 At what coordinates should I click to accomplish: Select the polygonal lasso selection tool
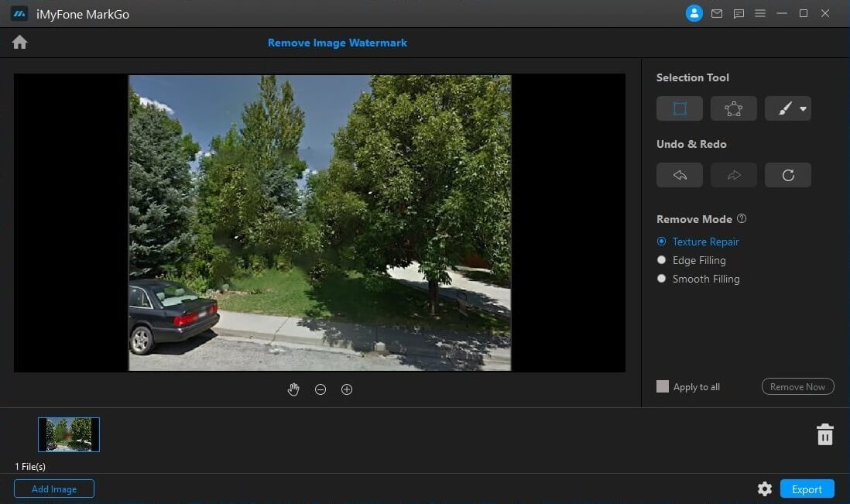[x=733, y=108]
